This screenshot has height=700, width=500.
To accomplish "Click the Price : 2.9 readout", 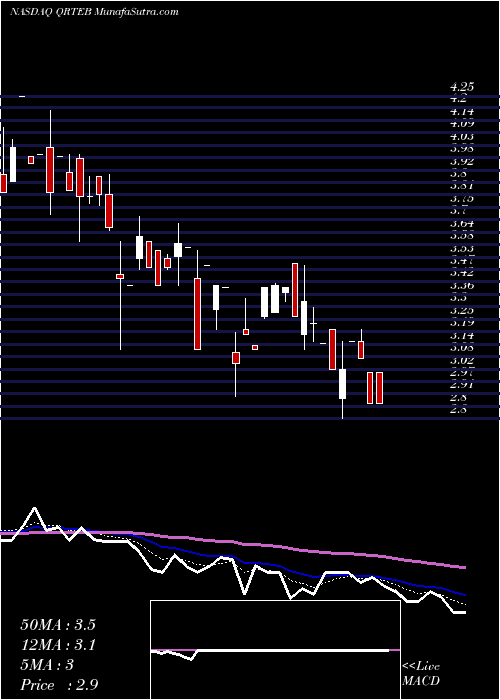I will pos(59,685).
